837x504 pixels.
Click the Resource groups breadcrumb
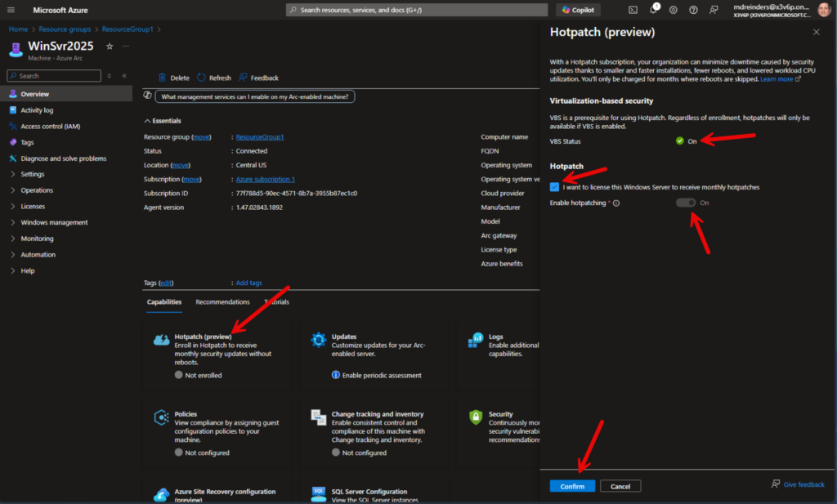(65, 29)
